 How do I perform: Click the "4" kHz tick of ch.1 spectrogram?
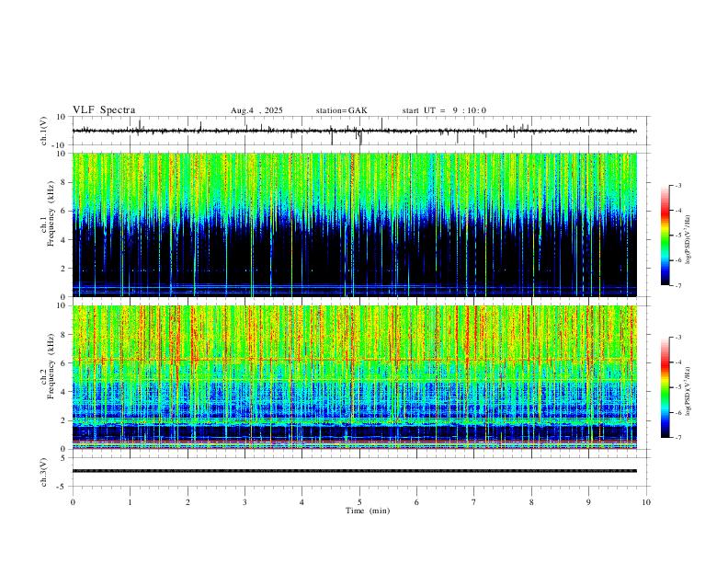point(64,240)
